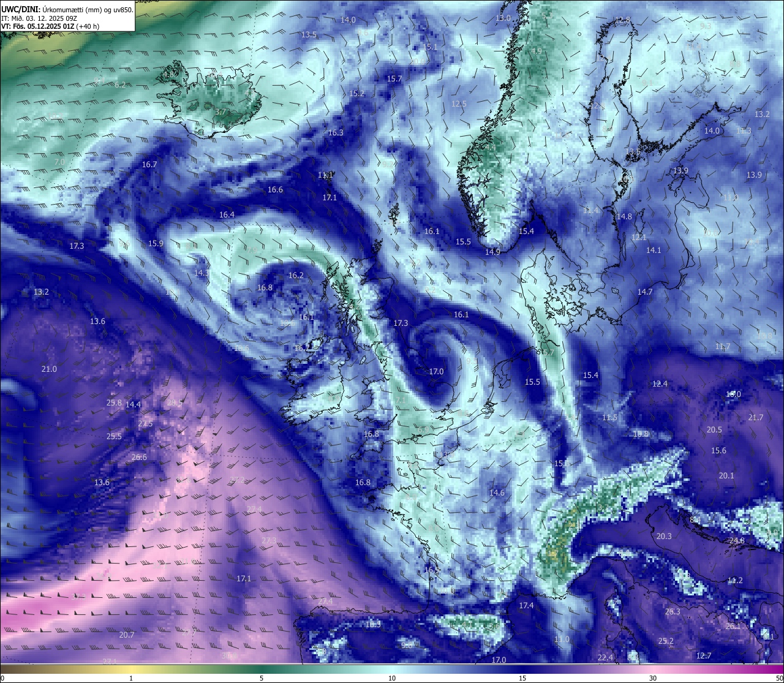Click the 20.3 value label
The height and width of the screenshot is (683, 784).
click(664, 536)
